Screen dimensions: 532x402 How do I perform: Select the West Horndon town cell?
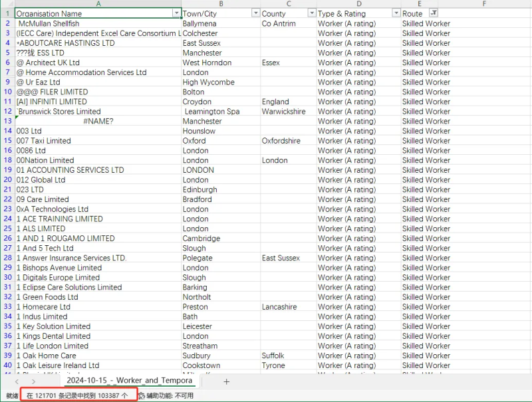[x=221, y=62]
